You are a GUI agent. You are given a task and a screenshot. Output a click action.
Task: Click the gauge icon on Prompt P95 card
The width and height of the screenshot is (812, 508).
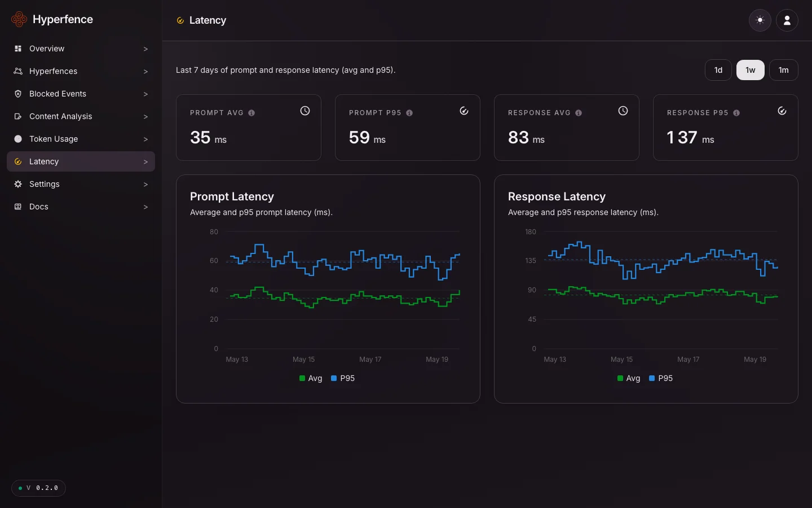click(464, 111)
